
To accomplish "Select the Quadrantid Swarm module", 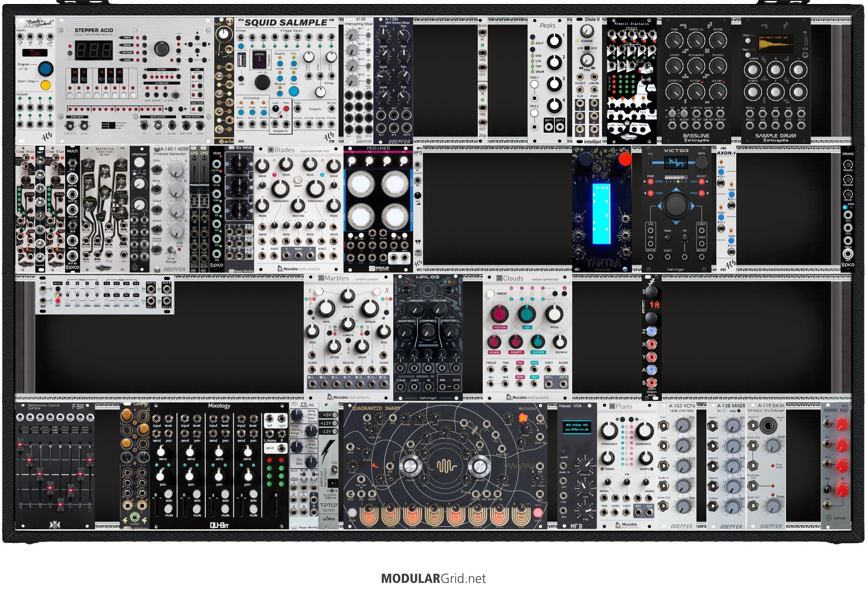I will [x=445, y=466].
